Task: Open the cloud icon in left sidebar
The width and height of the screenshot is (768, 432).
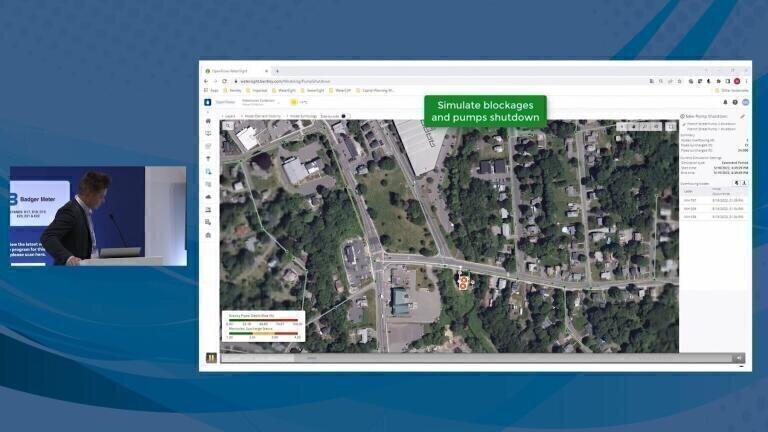Action: coord(208,197)
